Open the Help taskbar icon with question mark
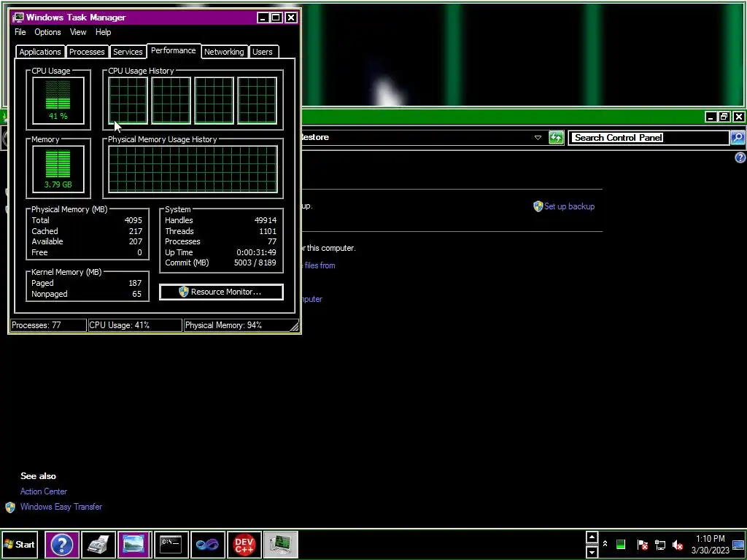The width and height of the screenshot is (747, 560). 61,544
